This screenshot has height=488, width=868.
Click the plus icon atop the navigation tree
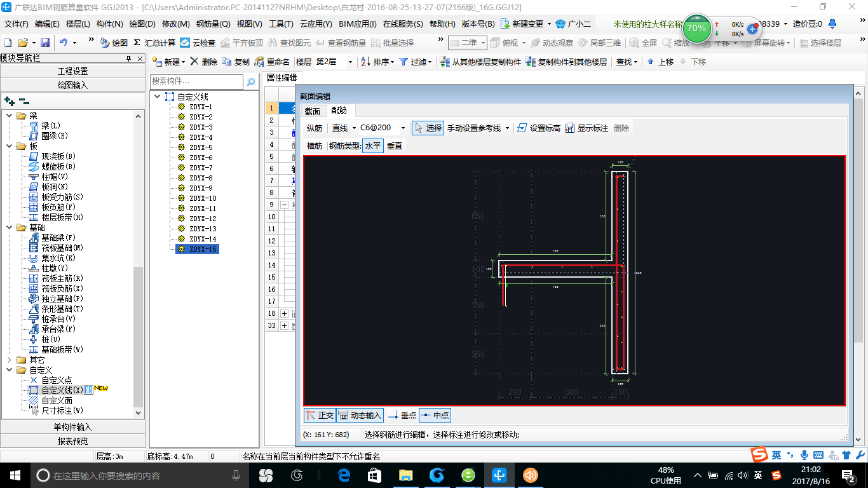pyautogui.click(x=9, y=100)
